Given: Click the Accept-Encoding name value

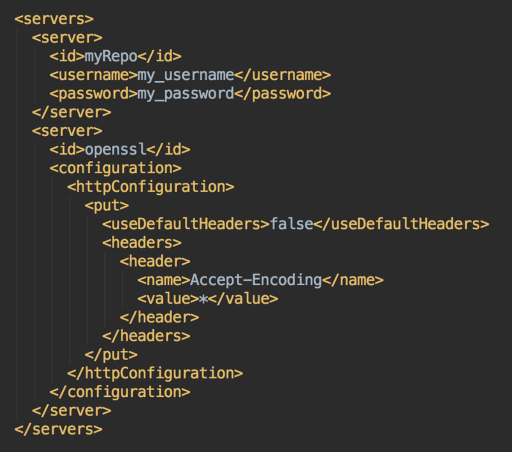Looking at the screenshot, I should [x=256, y=280].
